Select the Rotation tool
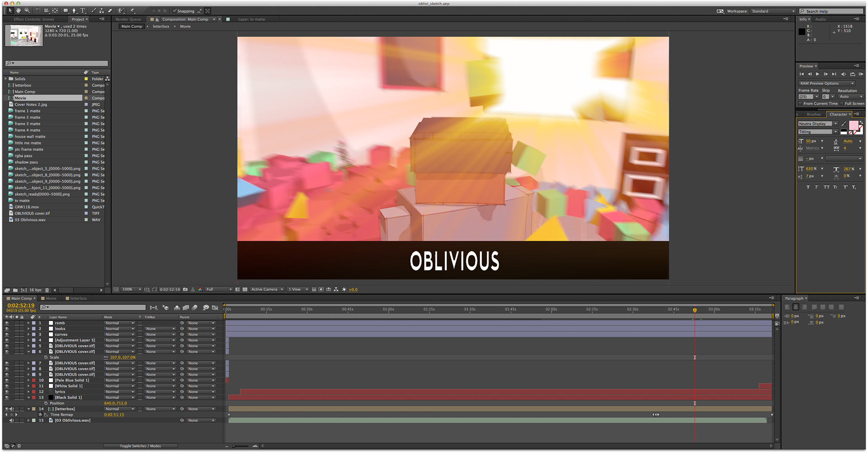 click(x=38, y=10)
